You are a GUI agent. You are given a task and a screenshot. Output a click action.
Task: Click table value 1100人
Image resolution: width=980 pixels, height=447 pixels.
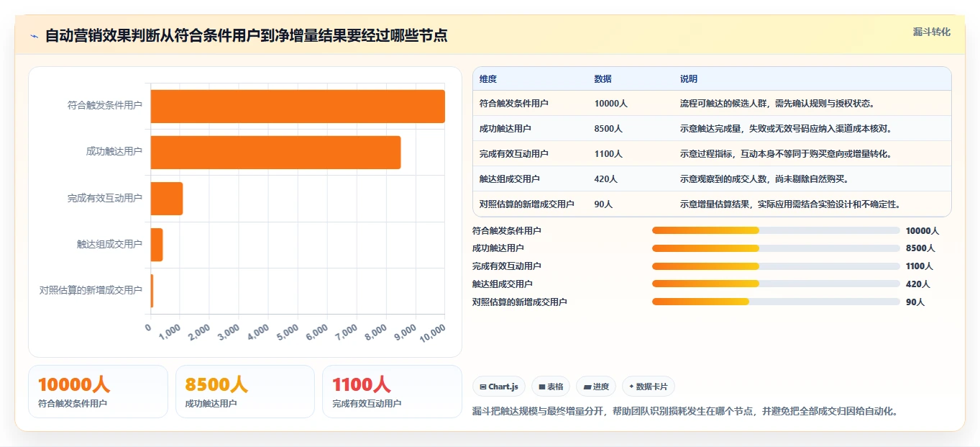[609, 154]
